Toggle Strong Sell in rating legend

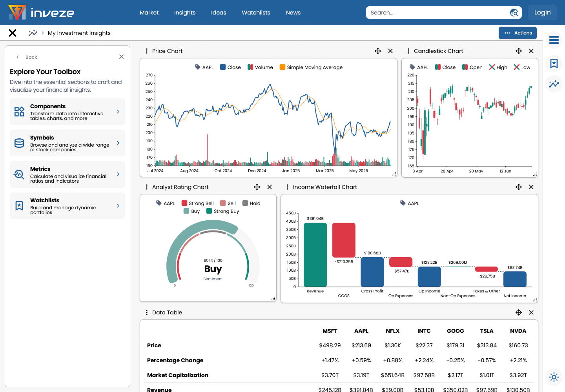point(198,203)
